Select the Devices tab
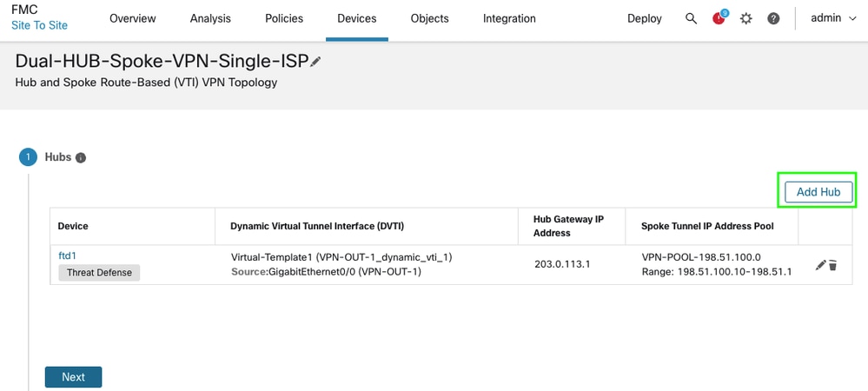This screenshot has width=868, height=391. click(x=357, y=18)
